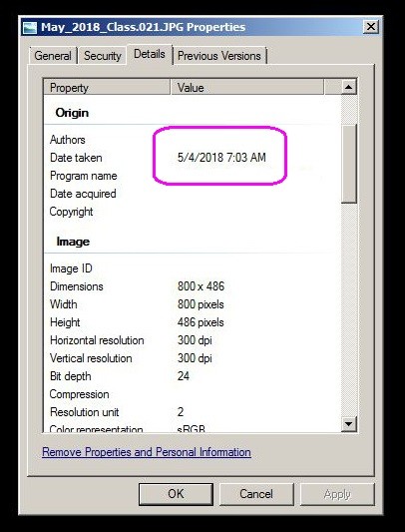
Task: Open the Previous Versions tab
Action: tap(219, 56)
